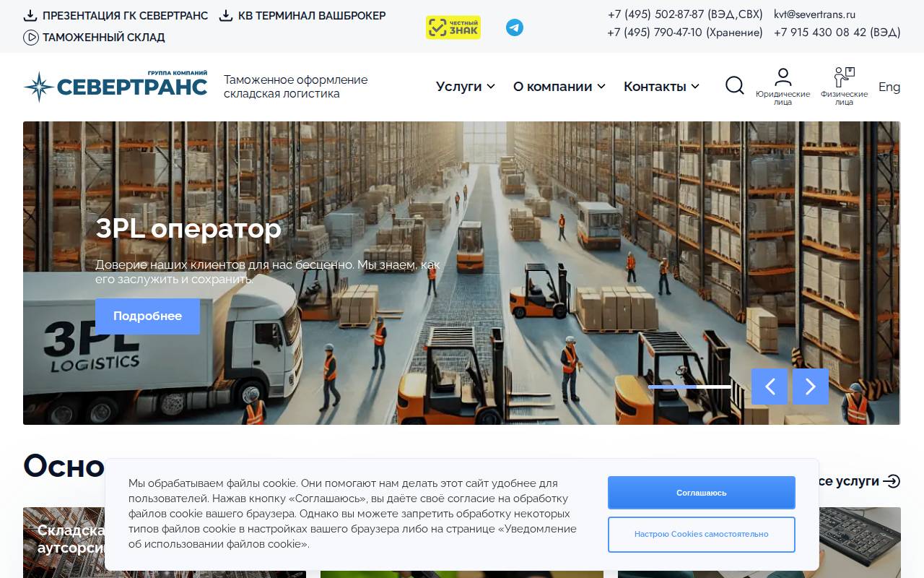Expand the О компании dropdown menu
This screenshot has height=578, width=924.
[559, 87]
